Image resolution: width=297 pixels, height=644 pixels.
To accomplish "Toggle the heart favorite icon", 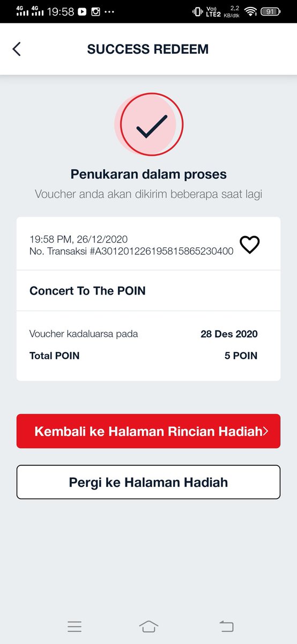I will pyautogui.click(x=249, y=245).
